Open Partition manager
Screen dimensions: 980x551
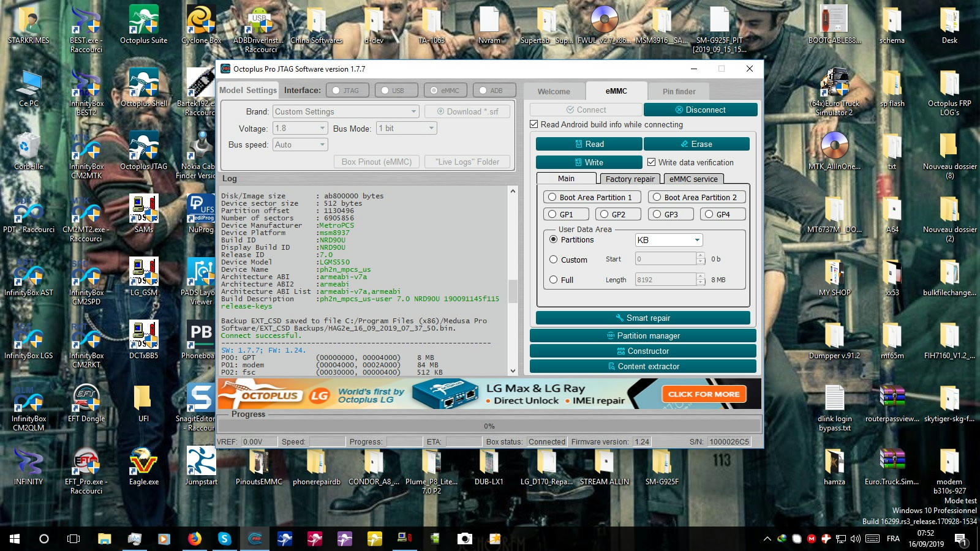(643, 335)
